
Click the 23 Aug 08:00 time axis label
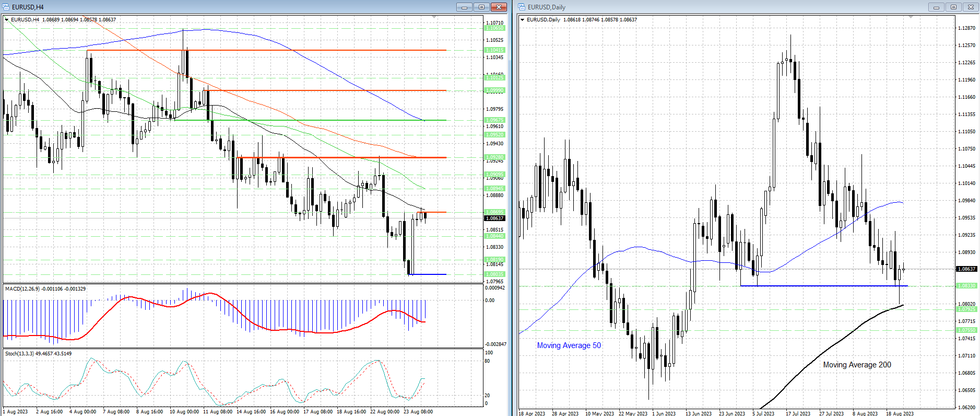pos(418,412)
